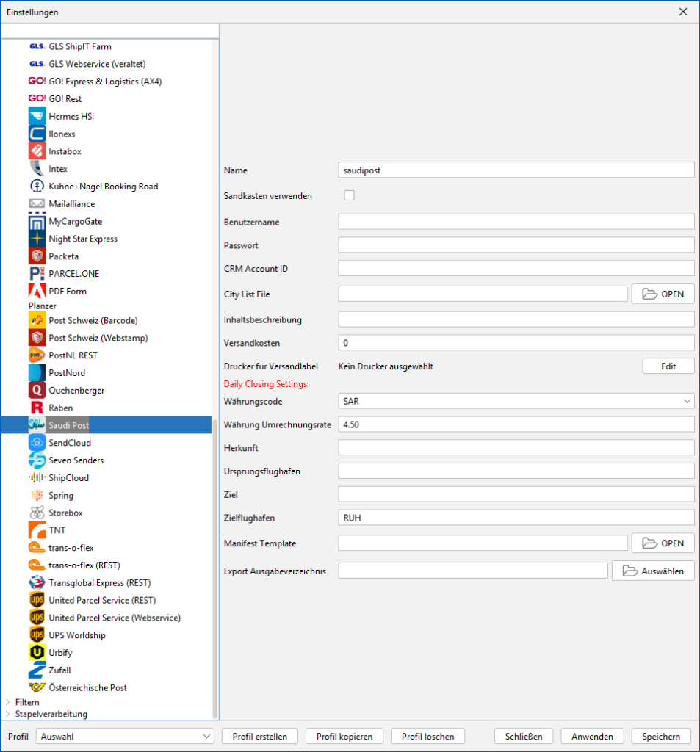Click the PDF Form Adobe icon
Viewport: 700px width, 752px height.
click(x=37, y=291)
